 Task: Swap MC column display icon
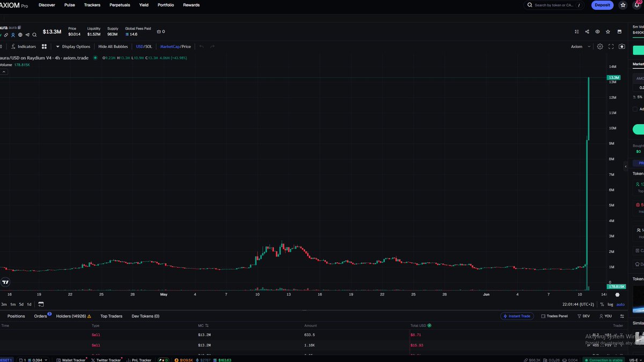(x=207, y=326)
